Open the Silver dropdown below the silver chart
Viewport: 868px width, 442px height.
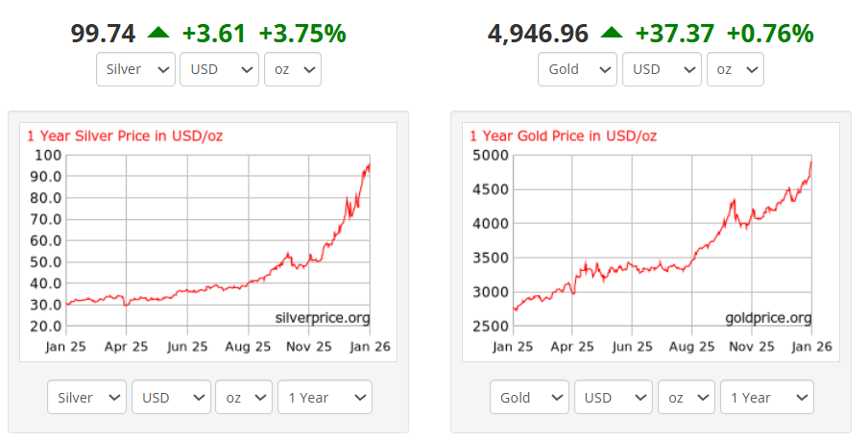[86, 397]
